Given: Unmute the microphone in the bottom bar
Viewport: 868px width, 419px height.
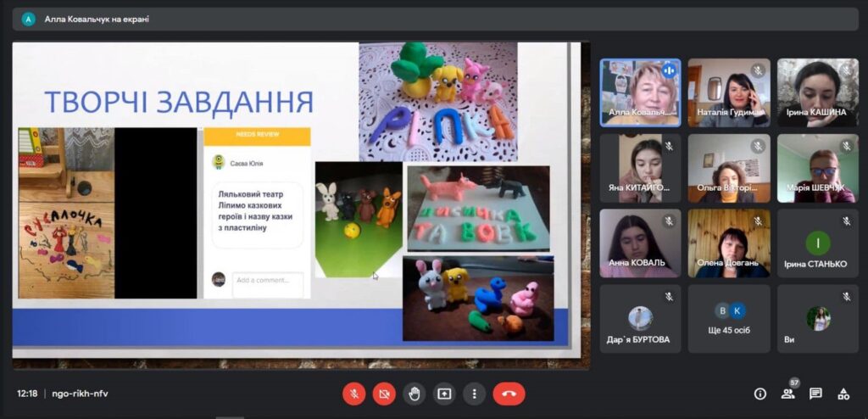Looking at the screenshot, I should tap(353, 394).
